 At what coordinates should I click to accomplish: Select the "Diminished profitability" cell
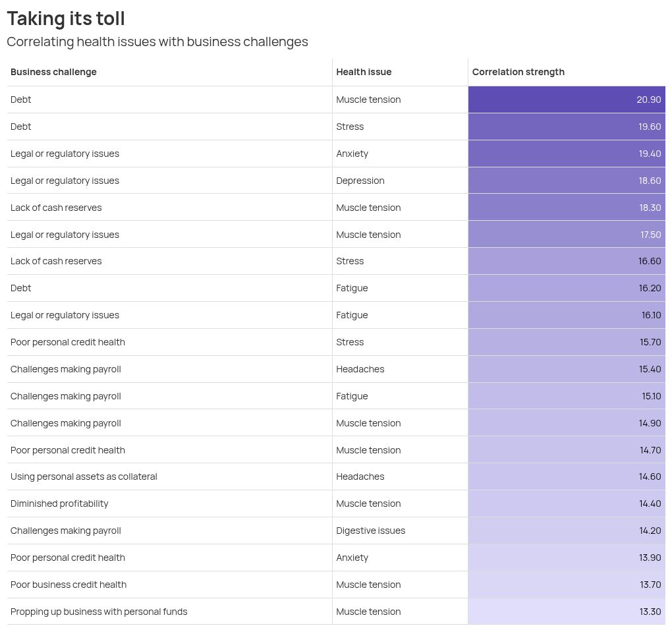click(59, 503)
